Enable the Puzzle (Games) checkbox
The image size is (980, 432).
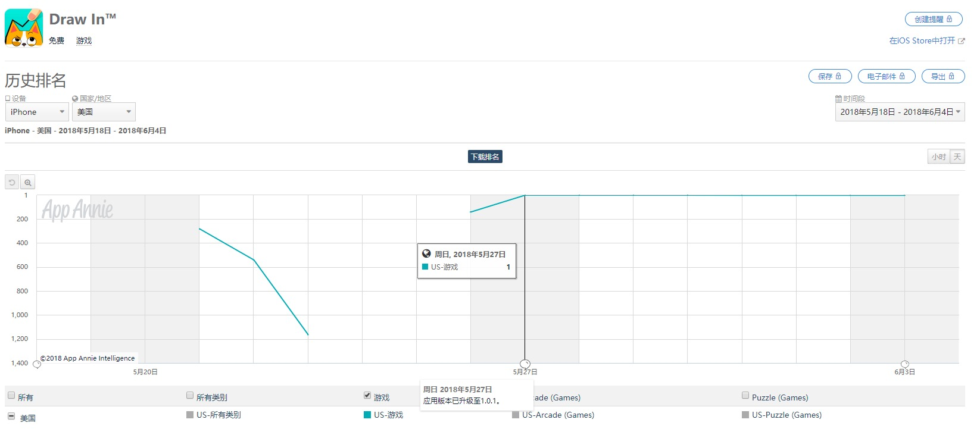[x=745, y=396]
